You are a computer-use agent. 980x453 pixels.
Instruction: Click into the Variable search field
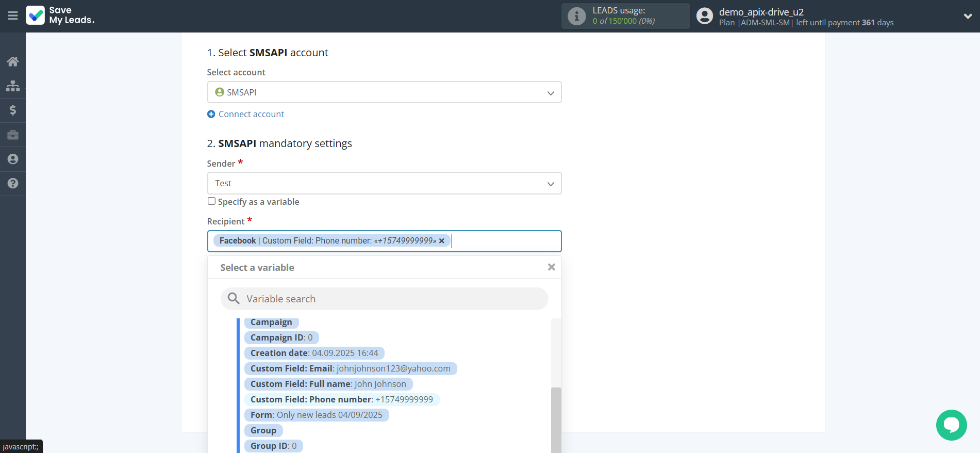tap(384, 299)
